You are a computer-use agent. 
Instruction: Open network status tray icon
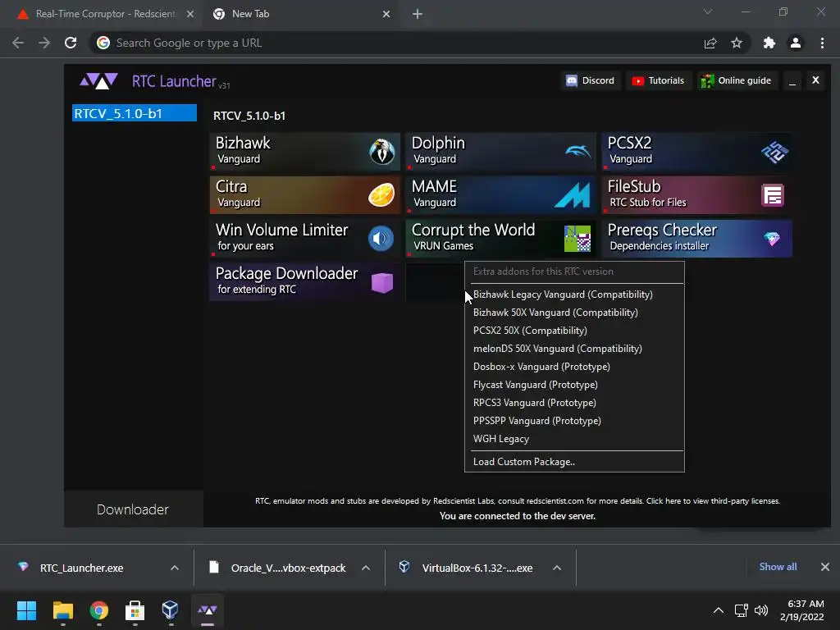[741, 610]
